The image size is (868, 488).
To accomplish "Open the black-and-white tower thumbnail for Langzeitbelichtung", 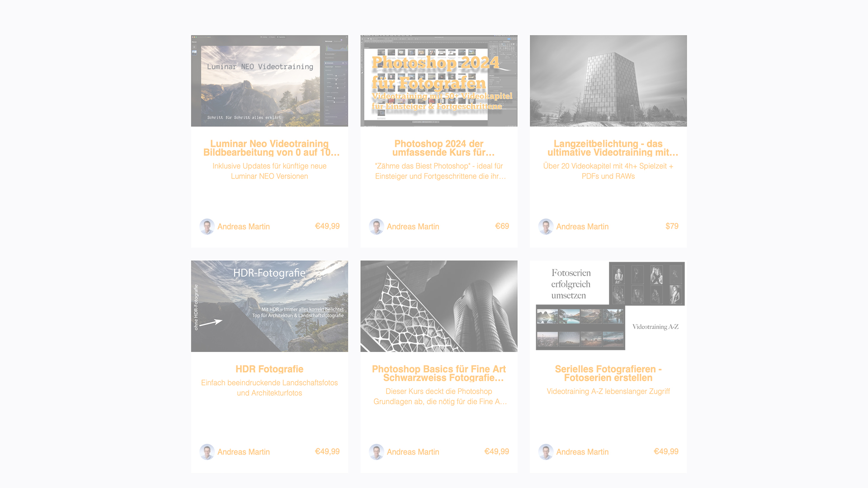I will pos(609,81).
